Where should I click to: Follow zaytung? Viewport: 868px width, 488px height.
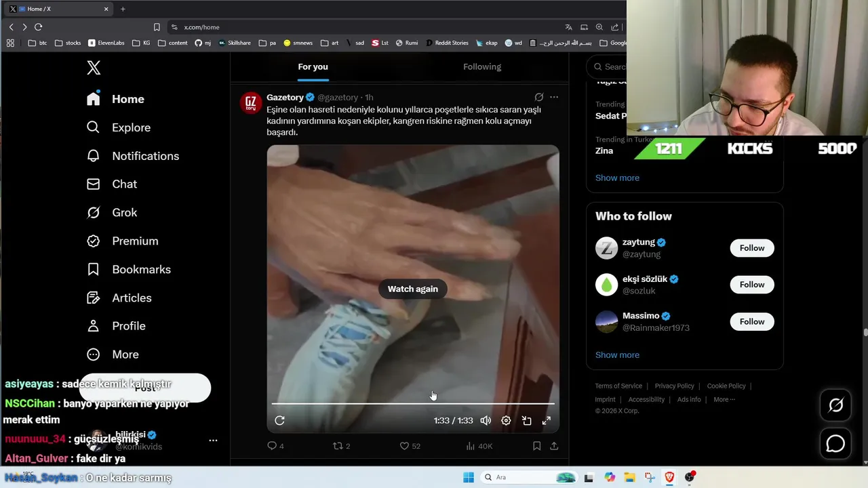click(752, 248)
